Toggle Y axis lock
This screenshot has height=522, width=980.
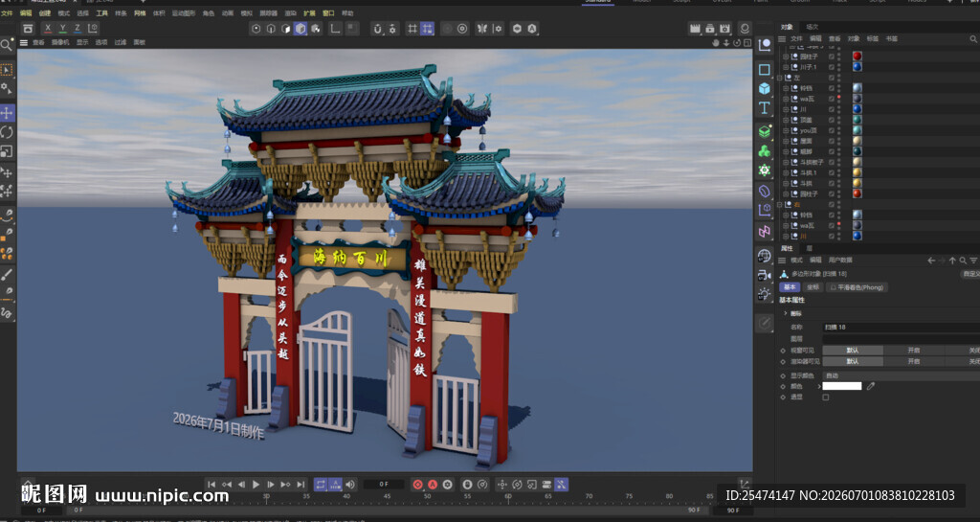coord(62,28)
